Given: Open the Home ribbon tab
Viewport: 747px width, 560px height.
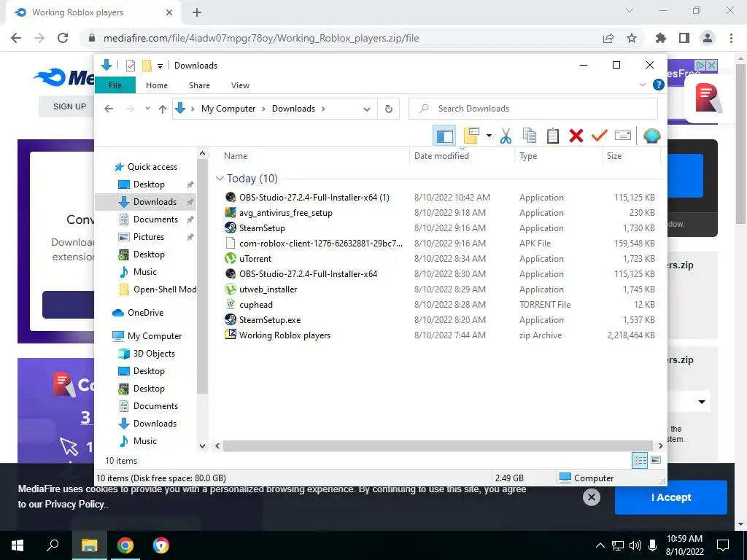Looking at the screenshot, I should pyautogui.click(x=157, y=85).
